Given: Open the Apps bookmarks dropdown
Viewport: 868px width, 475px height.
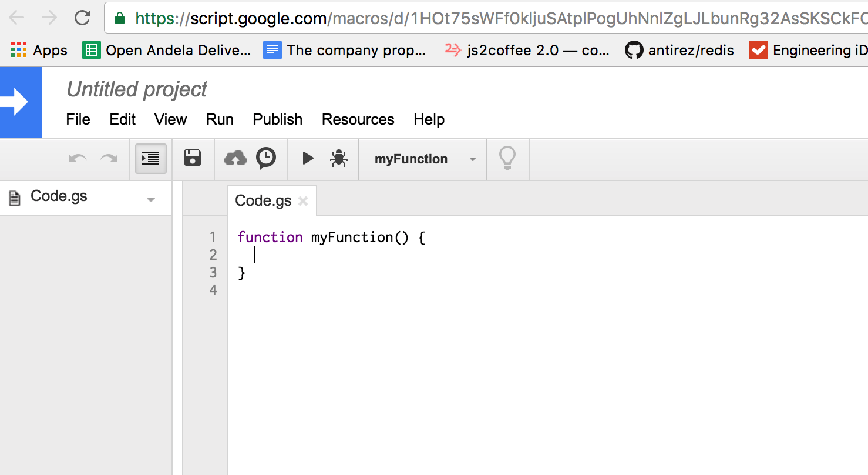Looking at the screenshot, I should coord(39,50).
